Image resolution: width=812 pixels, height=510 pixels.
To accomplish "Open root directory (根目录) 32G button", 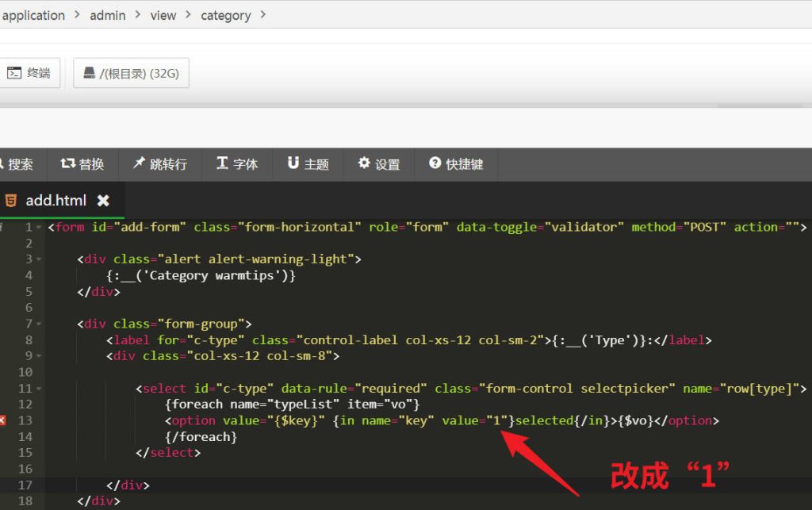I will pos(131,74).
